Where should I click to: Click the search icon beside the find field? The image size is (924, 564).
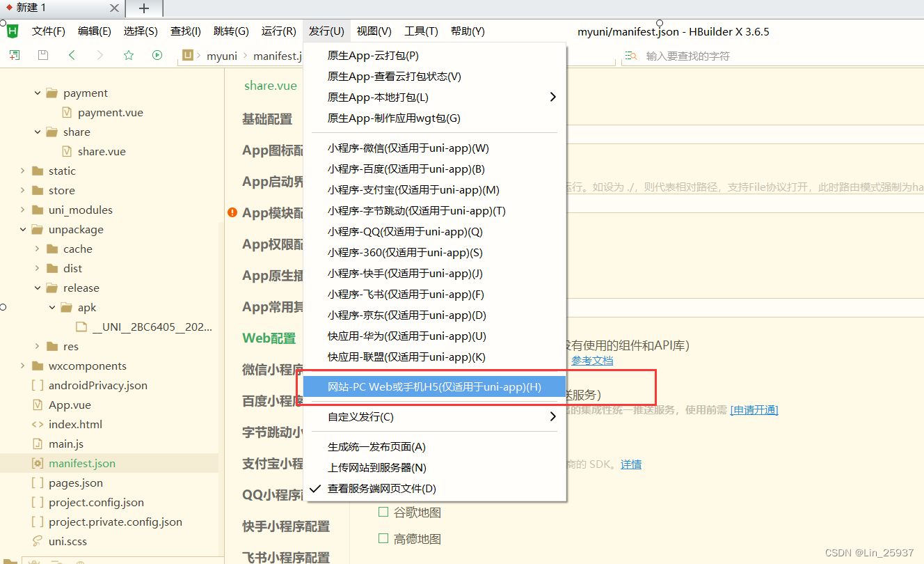point(630,55)
